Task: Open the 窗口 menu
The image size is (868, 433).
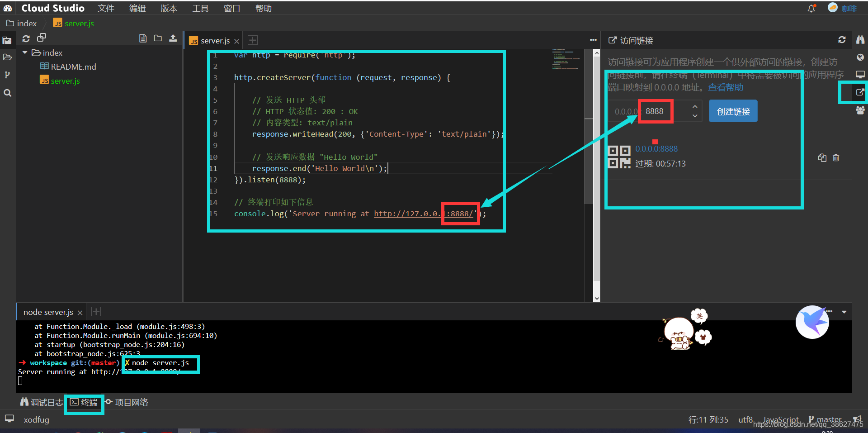Action: coord(232,8)
